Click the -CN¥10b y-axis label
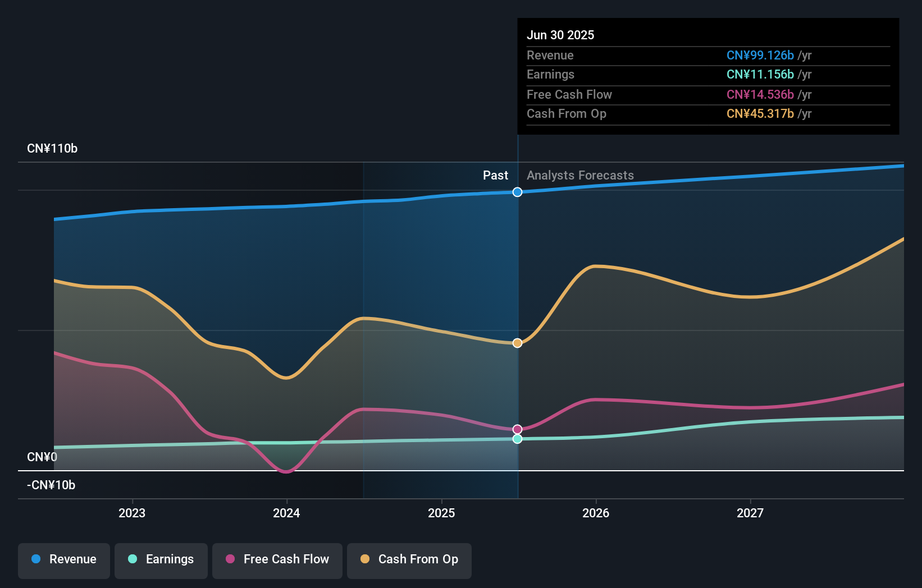 [51, 485]
